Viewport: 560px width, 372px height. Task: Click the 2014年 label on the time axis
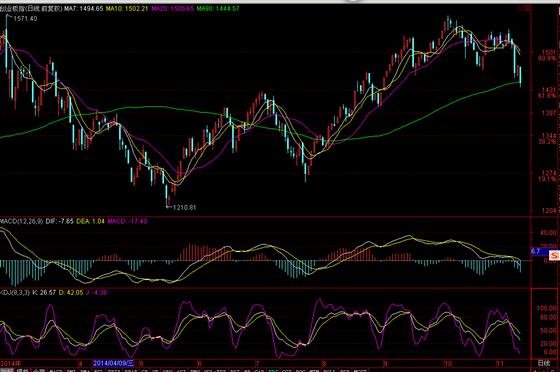coord(11,363)
